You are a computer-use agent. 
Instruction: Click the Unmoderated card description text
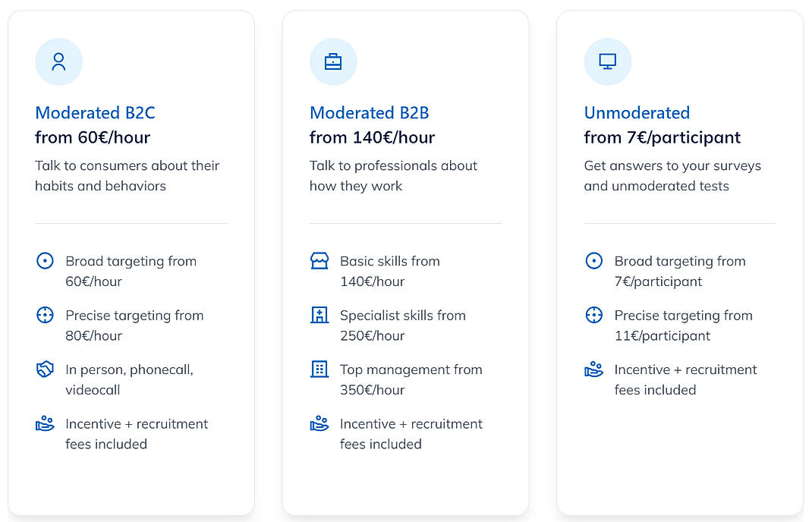[x=672, y=175]
